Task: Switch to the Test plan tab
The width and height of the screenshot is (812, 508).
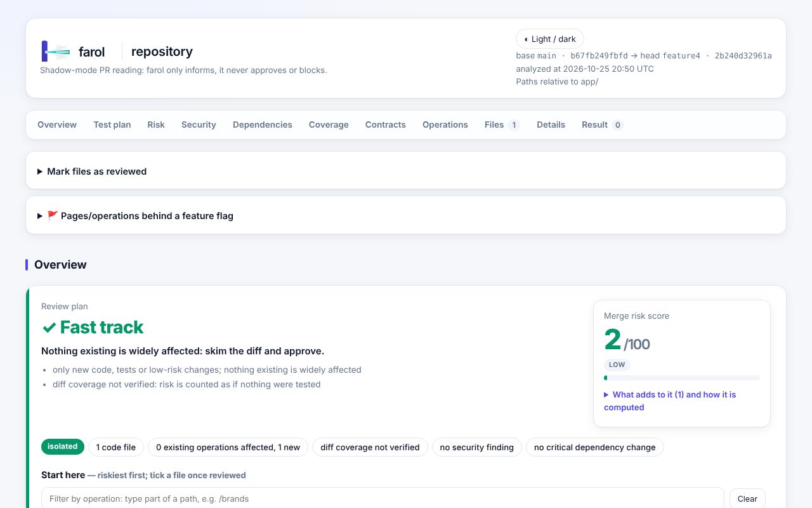Action: pos(112,124)
